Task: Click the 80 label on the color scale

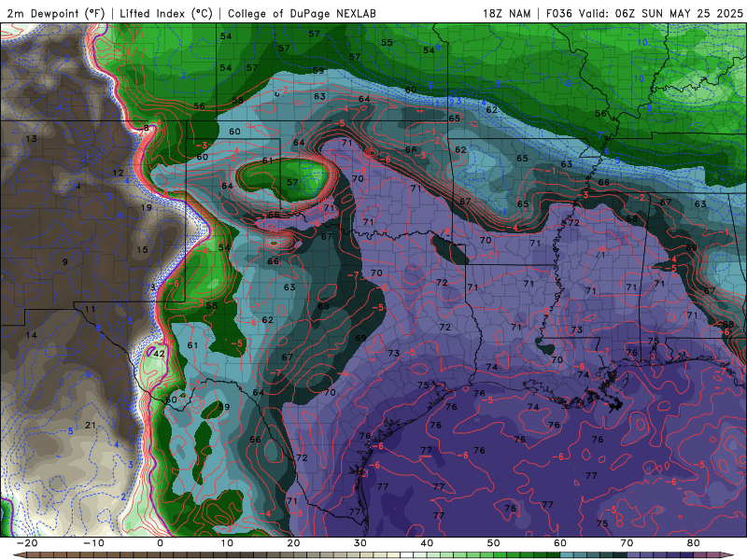Action: tap(694, 543)
